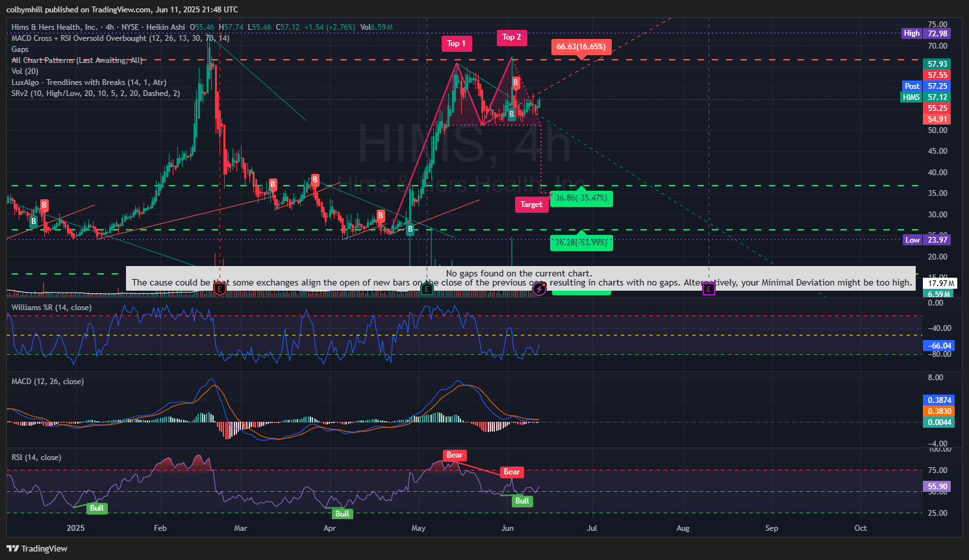969x560 pixels.
Task: Click the 'No gaps found' warning message
Action: pyautogui.click(x=521, y=278)
